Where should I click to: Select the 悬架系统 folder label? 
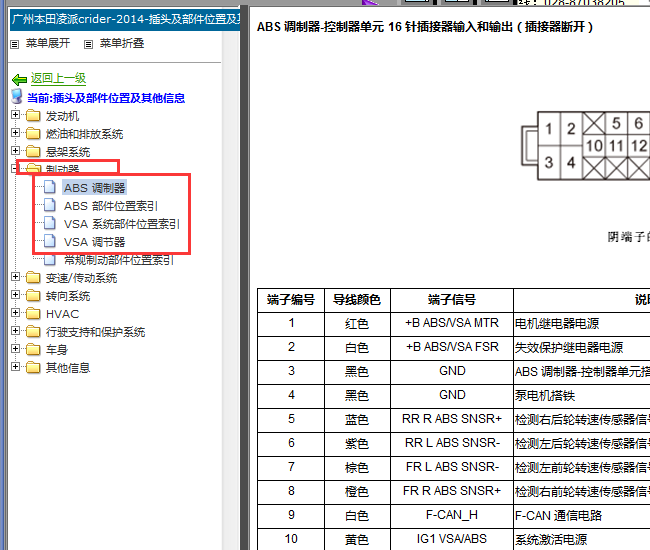point(68,152)
